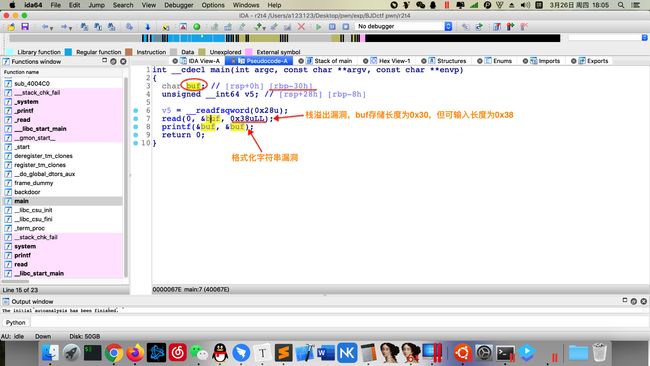The width and height of the screenshot is (650, 366).
Task: Select the __gmon_start__ function
Action: click(x=63, y=138)
